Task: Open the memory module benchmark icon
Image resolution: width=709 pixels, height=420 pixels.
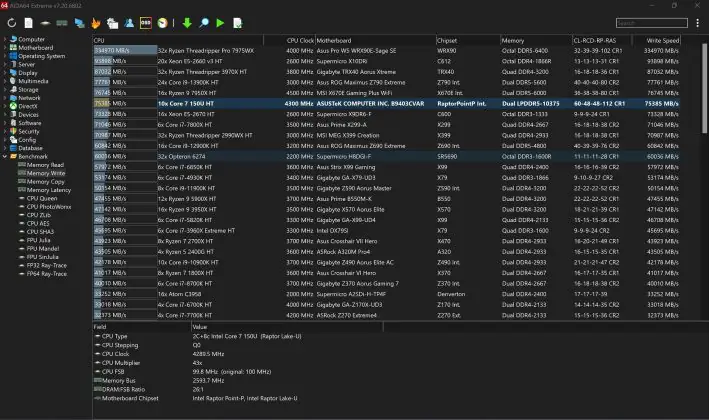Action: [62, 23]
